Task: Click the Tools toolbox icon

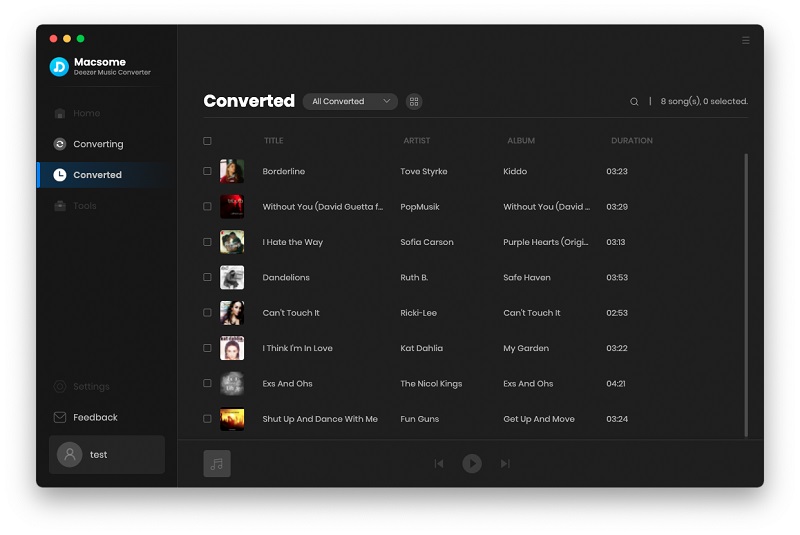Action: point(60,206)
